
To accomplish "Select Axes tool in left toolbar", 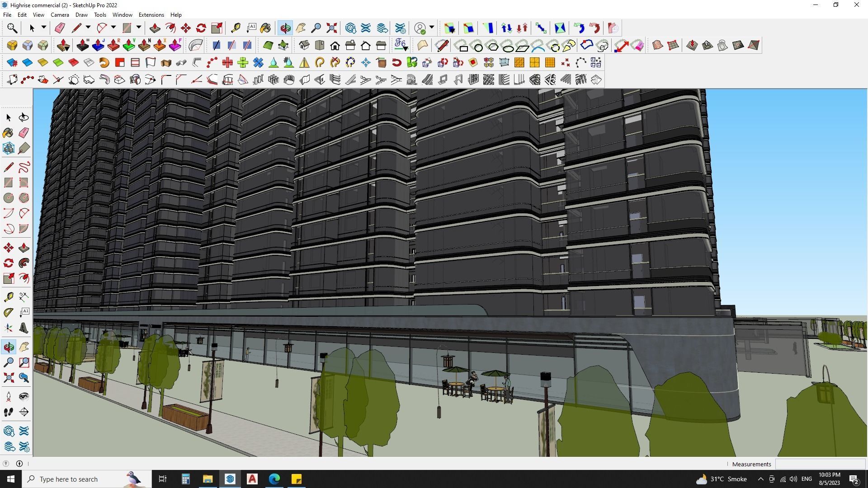I will [x=9, y=328].
